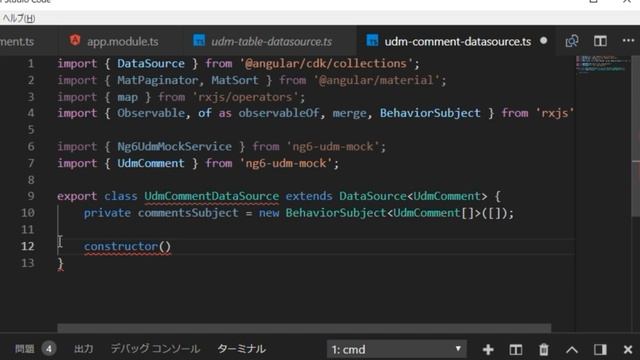Image resolution: width=640 pixels, height=360 pixels.
Task: Open the 問題 problems panel tab
Action: click(24, 349)
